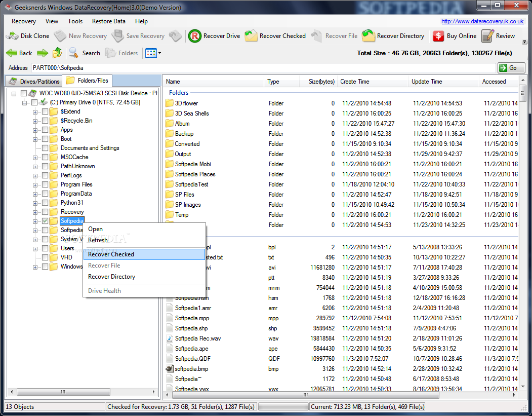
Task: Open the view mode dropdown arrow
Action: [x=160, y=53]
